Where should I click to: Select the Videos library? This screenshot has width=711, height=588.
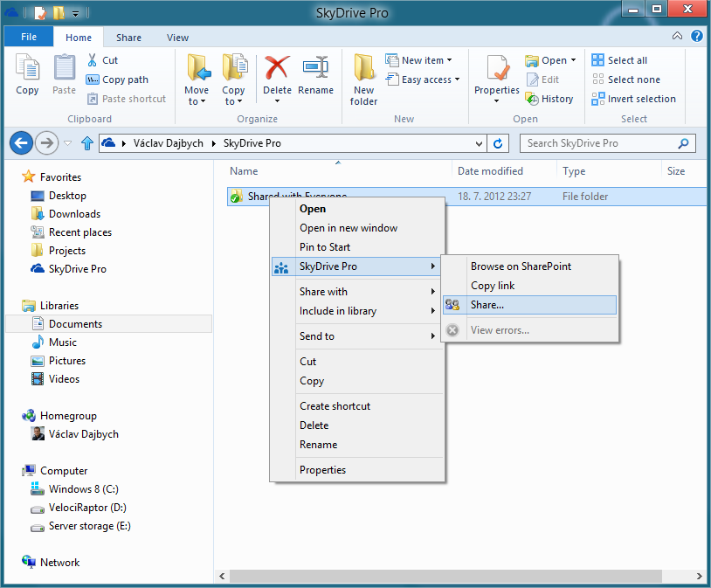[55, 379]
